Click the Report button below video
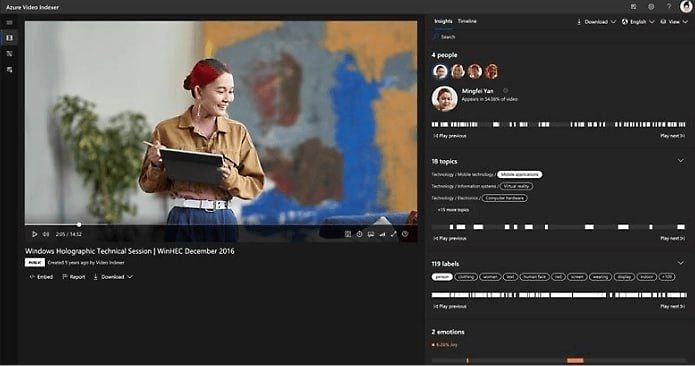Image resolution: width=695 pixels, height=366 pixels. [74, 277]
